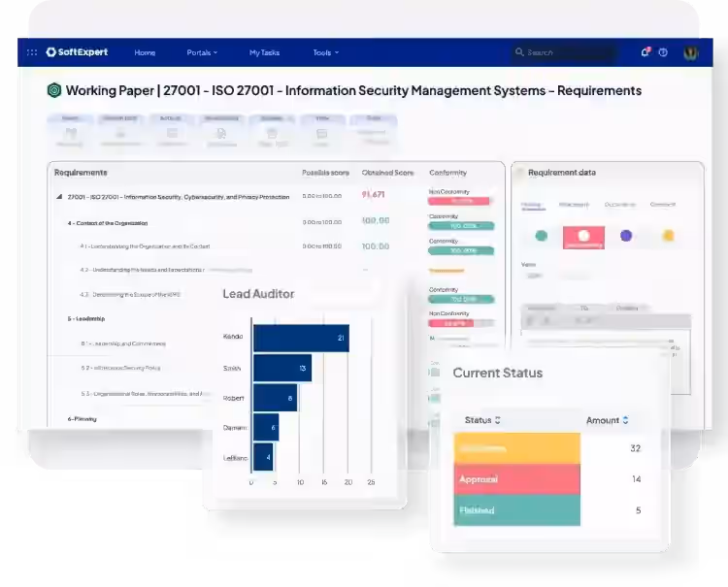Image resolution: width=728 pixels, height=587 pixels.
Task: Switch to the Attachment tab in Requirement data
Action: point(574,205)
